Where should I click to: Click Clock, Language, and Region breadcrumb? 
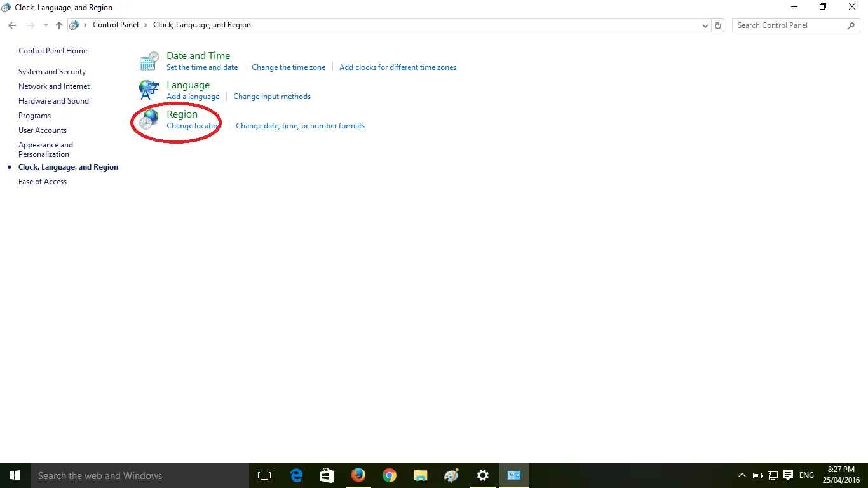[x=202, y=25]
